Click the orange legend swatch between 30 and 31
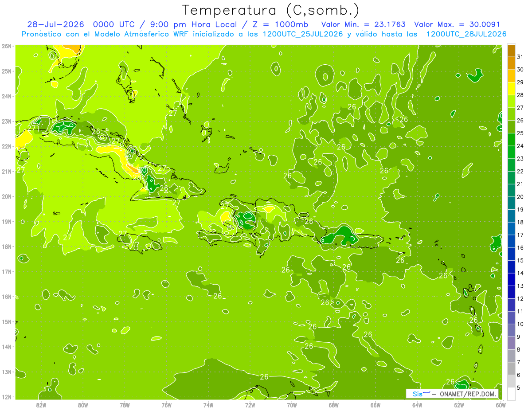 coord(512,63)
